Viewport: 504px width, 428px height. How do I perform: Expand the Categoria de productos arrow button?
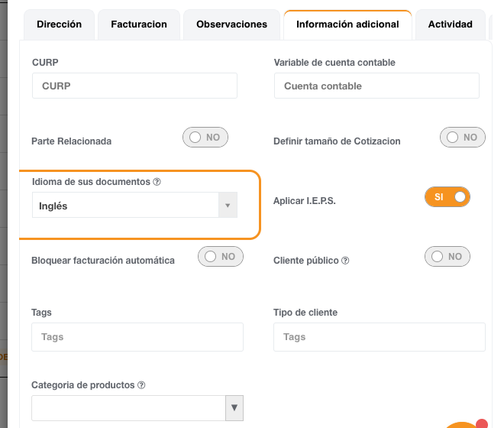pos(234,407)
